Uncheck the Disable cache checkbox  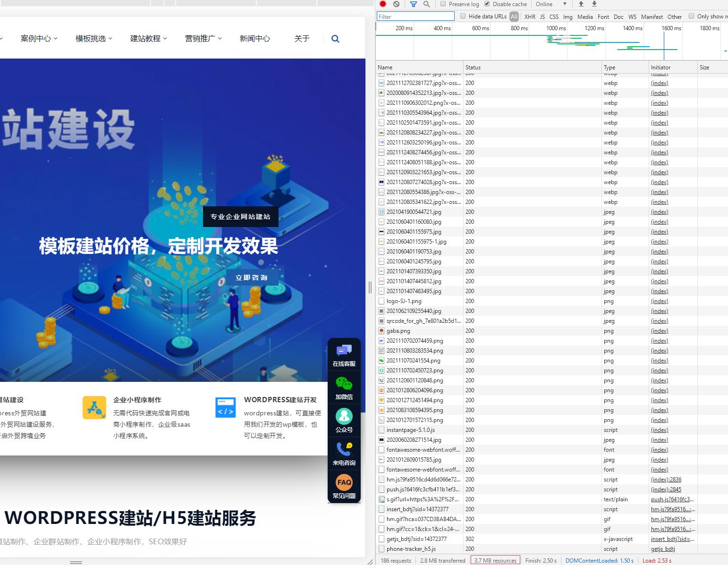(x=487, y=4)
